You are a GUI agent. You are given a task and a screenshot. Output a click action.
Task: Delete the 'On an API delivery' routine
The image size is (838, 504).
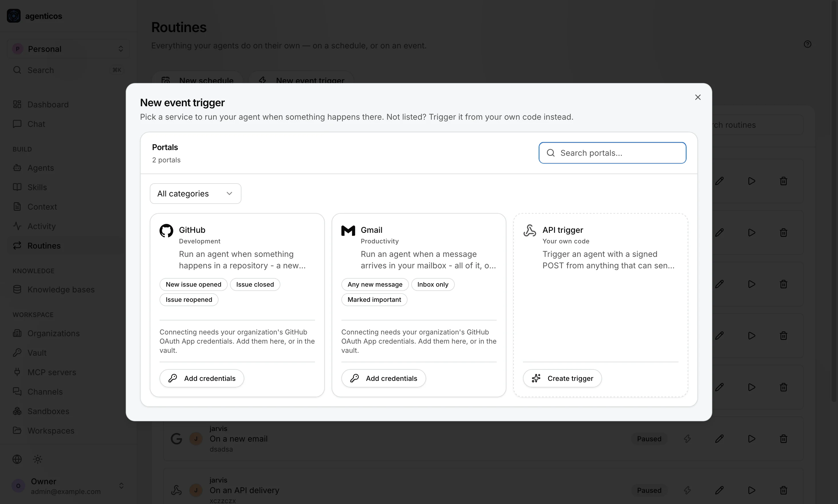[783, 491]
